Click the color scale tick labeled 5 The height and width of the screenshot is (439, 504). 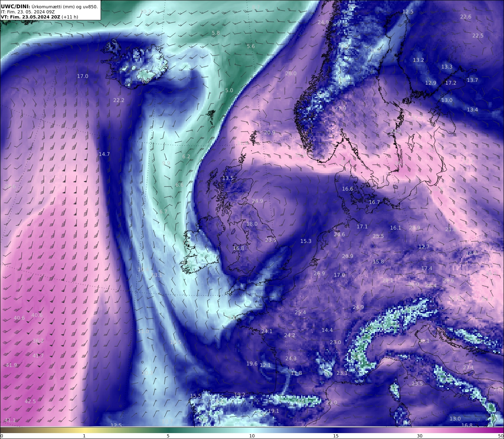[168, 435]
